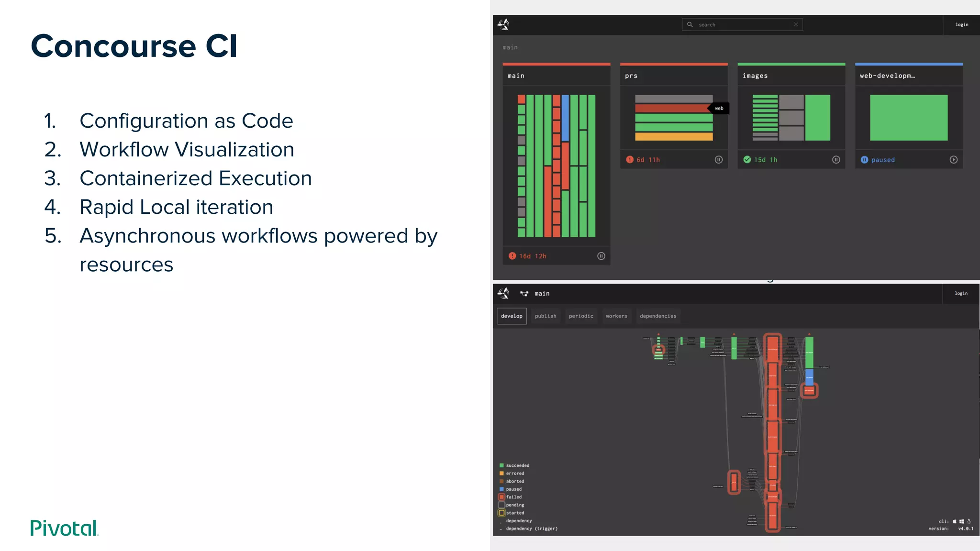
Task: Click the Concourse logo in the dashboard header
Action: pos(503,24)
